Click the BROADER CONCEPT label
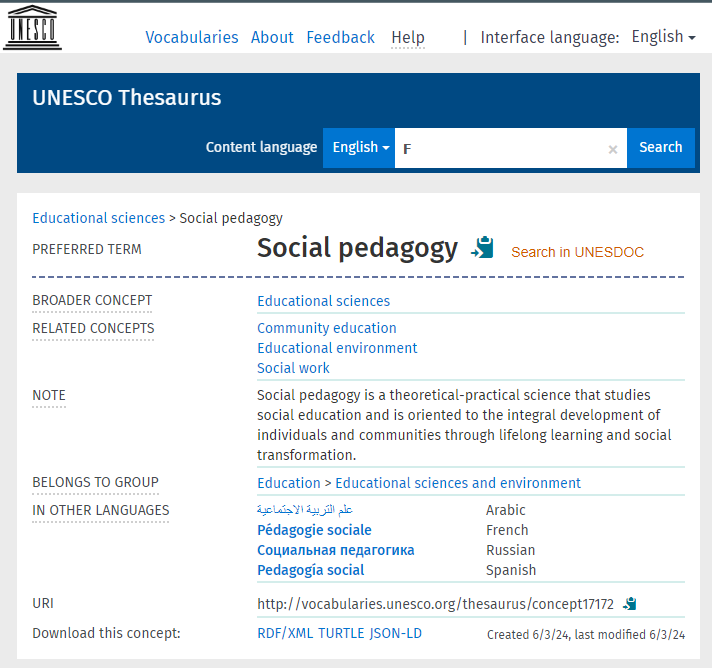The image size is (712, 668). click(92, 301)
